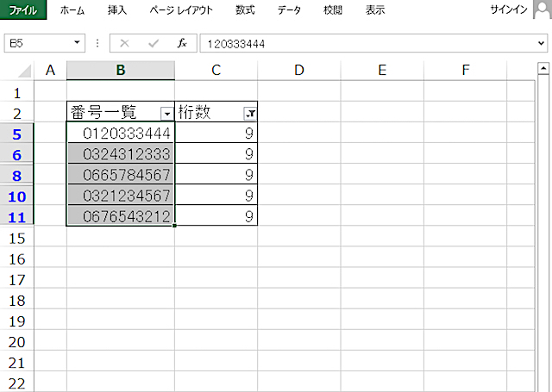Screen dimensions: 552x392
Task: Open the ファイル tab
Action: 23,10
